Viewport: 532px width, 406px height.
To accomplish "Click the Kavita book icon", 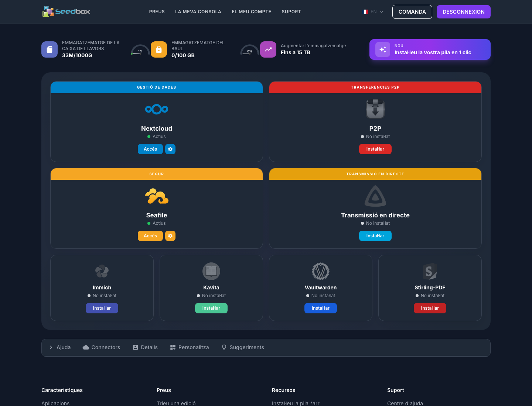I will pyautogui.click(x=211, y=271).
